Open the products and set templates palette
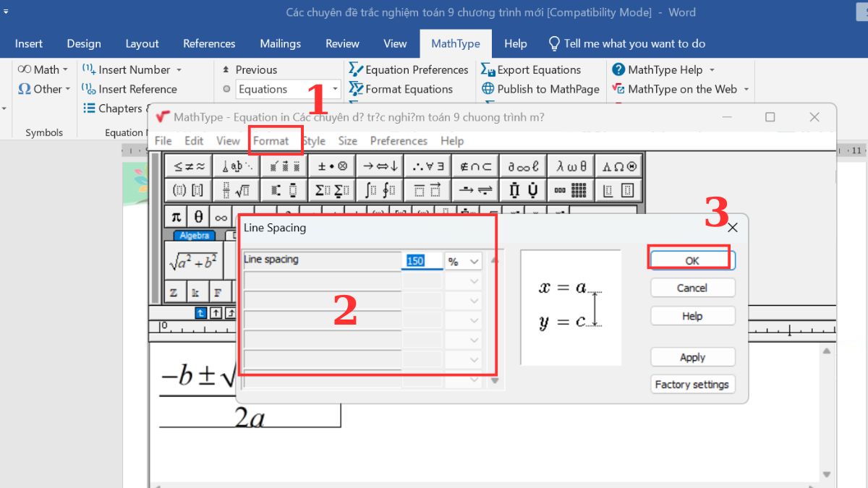This screenshot has height=488, width=868. click(x=523, y=190)
